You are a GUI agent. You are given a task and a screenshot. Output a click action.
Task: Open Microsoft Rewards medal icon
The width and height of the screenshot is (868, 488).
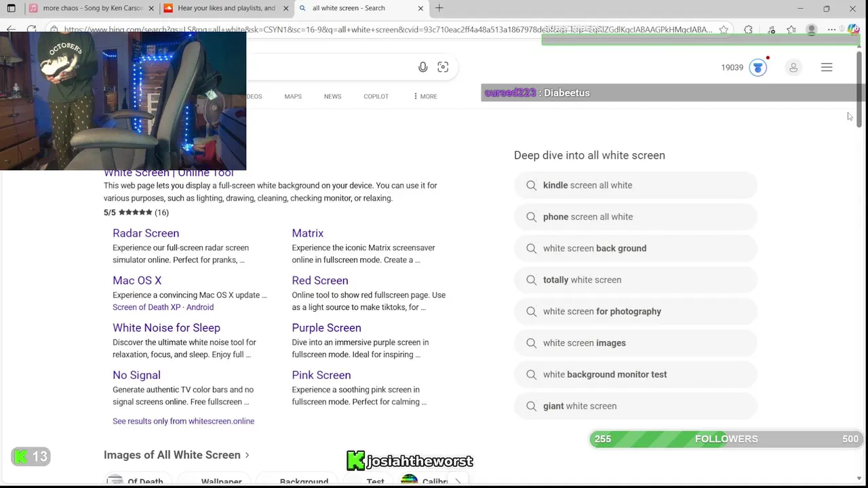(758, 67)
